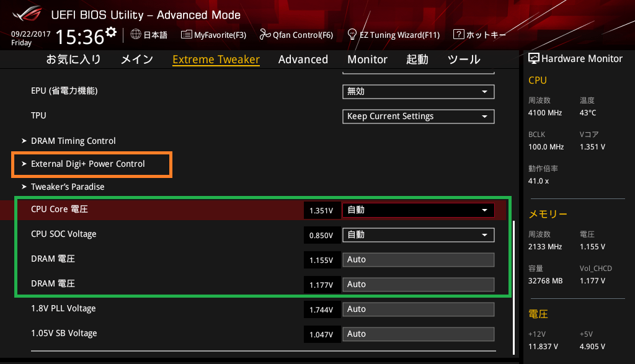This screenshot has width=635, height=364.
Task: Open the hotkey question mark icon
Action: tap(458, 35)
